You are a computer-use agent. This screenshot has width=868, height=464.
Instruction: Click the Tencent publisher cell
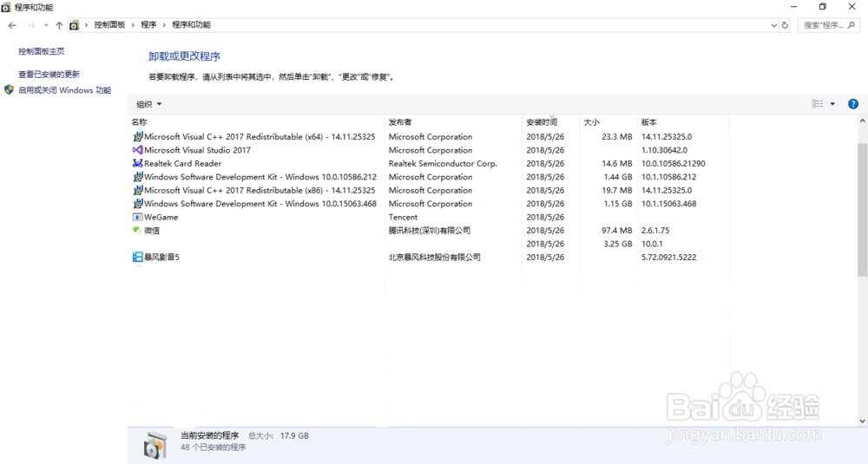pyautogui.click(x=403, y=218)
